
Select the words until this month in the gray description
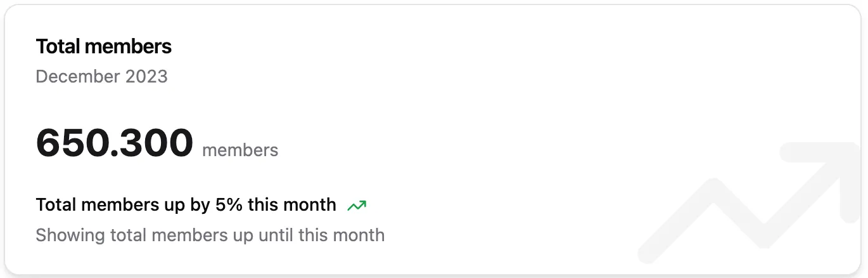tap(322, 235)
